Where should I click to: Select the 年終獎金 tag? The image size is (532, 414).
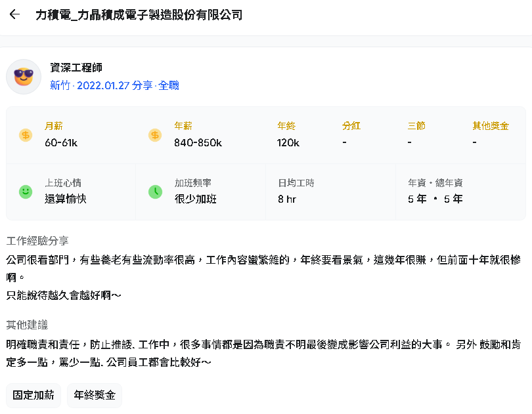click(x=95, y=395)
